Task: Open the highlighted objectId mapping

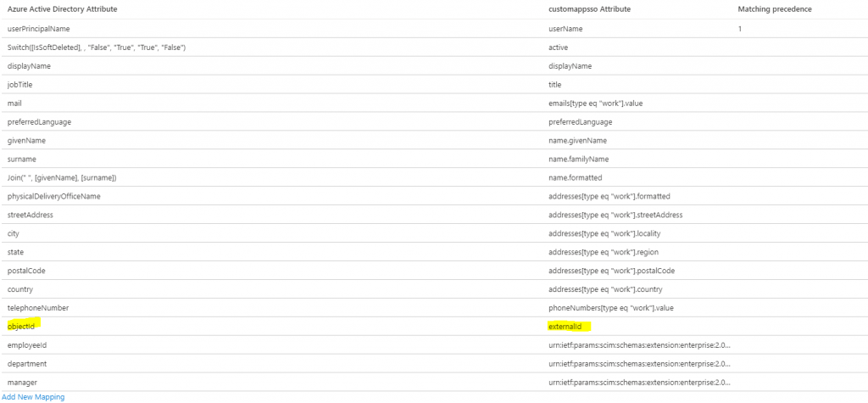Action: click(24, 327)
